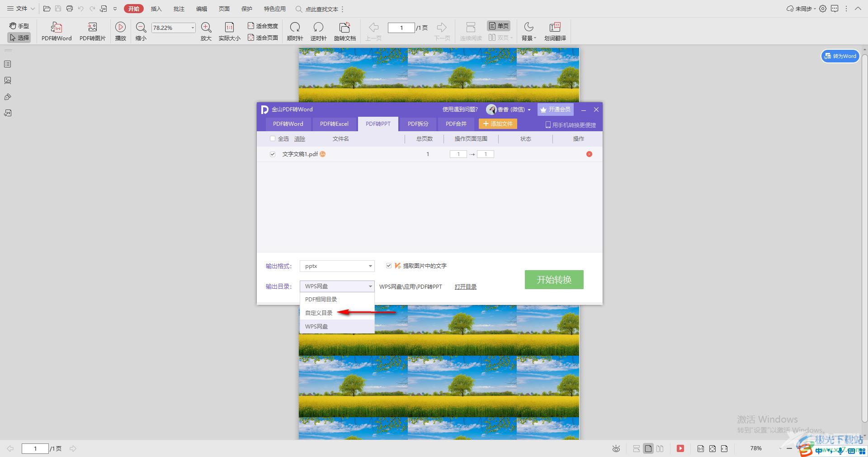Open user account 香香 (微信) dropdown

click(509, 109)
